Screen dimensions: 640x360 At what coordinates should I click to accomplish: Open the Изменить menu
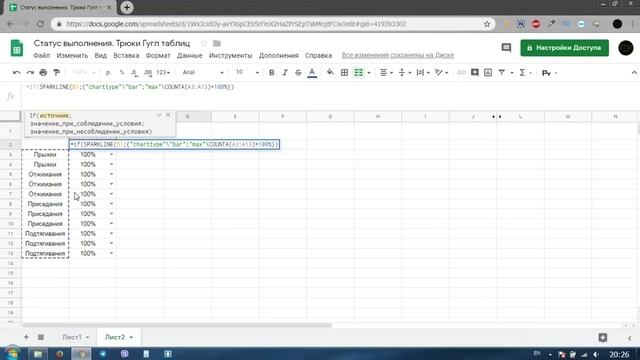(72, 56)
